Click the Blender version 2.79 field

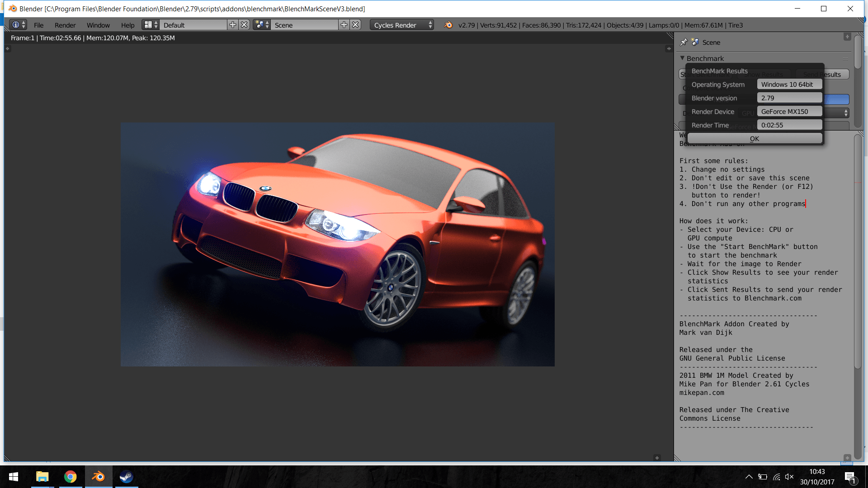point(789,98)
